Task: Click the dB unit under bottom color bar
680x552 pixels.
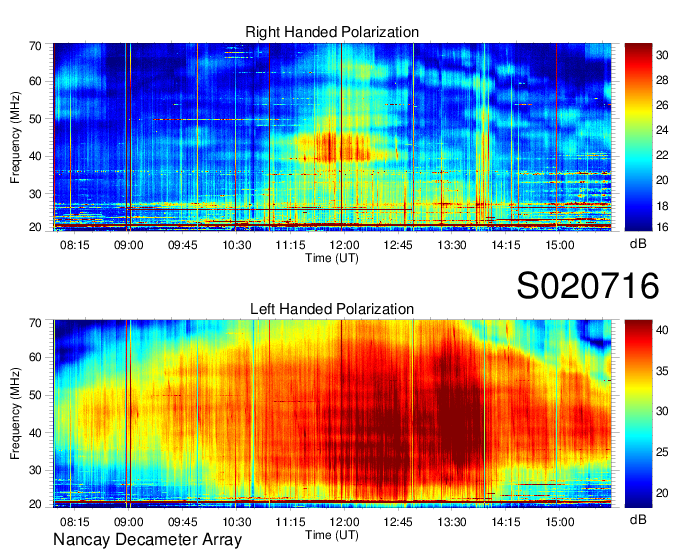Action: 638,519
